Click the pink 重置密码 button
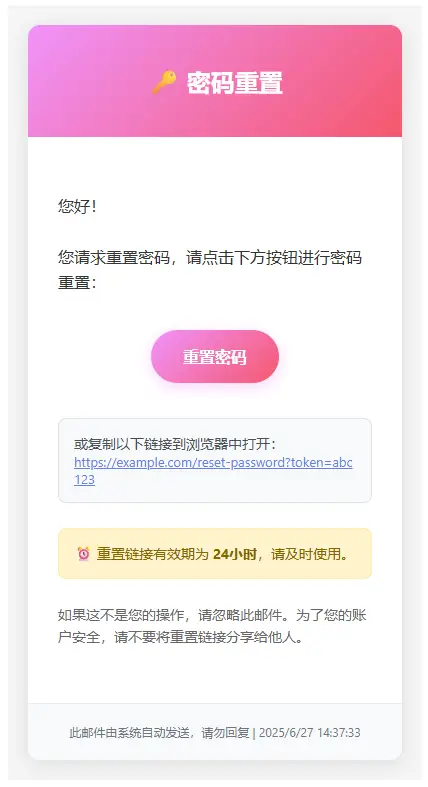 215,356
